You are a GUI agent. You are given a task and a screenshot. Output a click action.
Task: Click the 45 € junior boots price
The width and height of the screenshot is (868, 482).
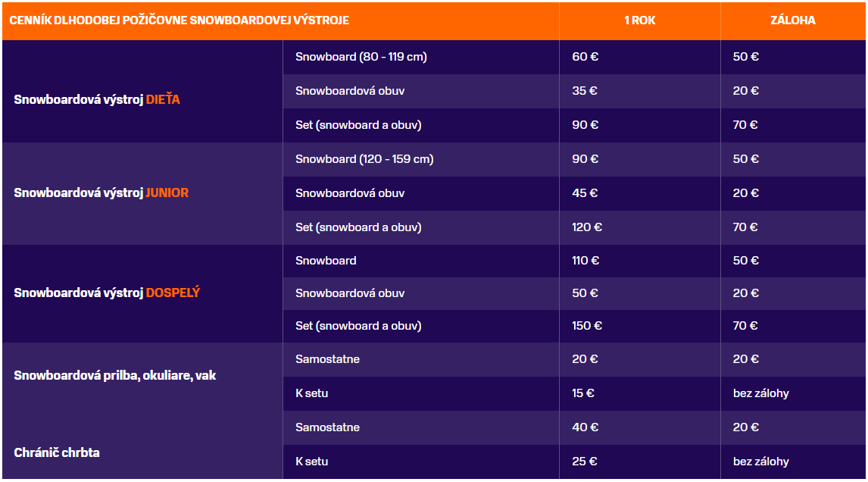585,193
